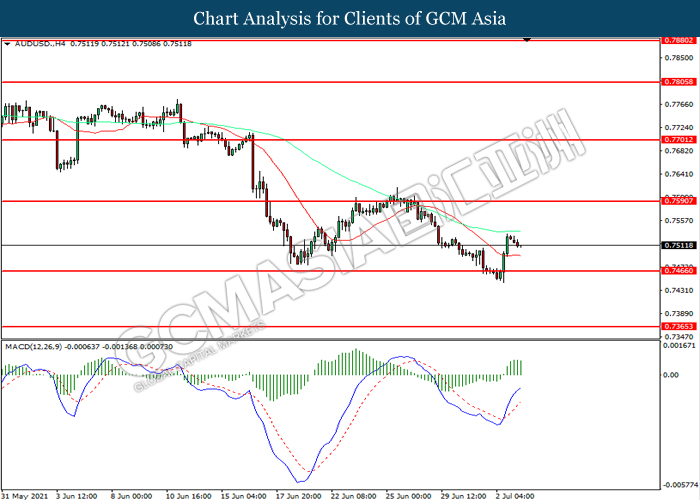700x500 pixels.
Task: Click the chart shift marker triangle at top
Action: pyautogui.click(x=527, y=40)
